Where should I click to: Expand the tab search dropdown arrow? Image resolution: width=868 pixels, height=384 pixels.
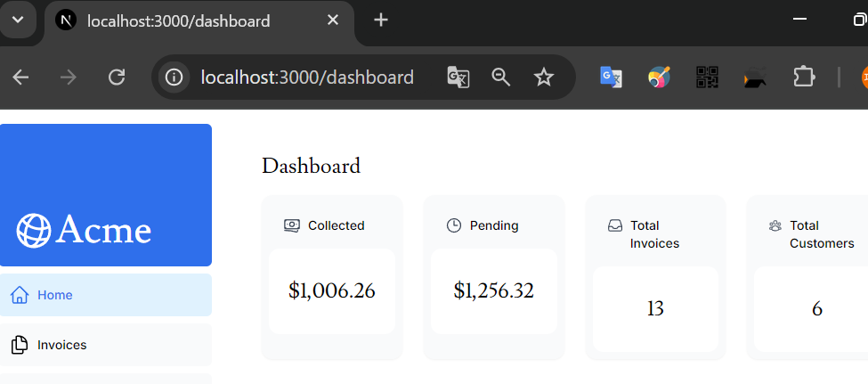(17, 20)
